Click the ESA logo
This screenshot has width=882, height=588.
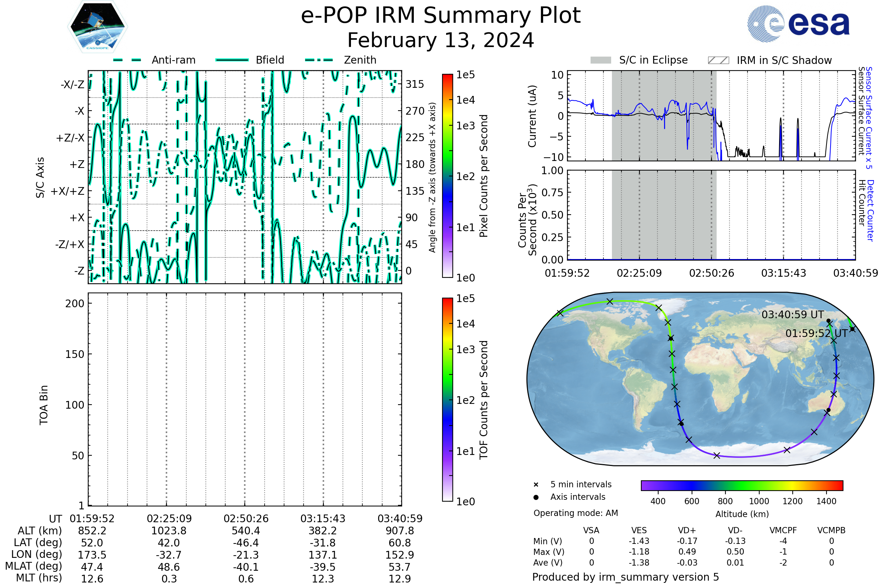(x=798, y=24)
